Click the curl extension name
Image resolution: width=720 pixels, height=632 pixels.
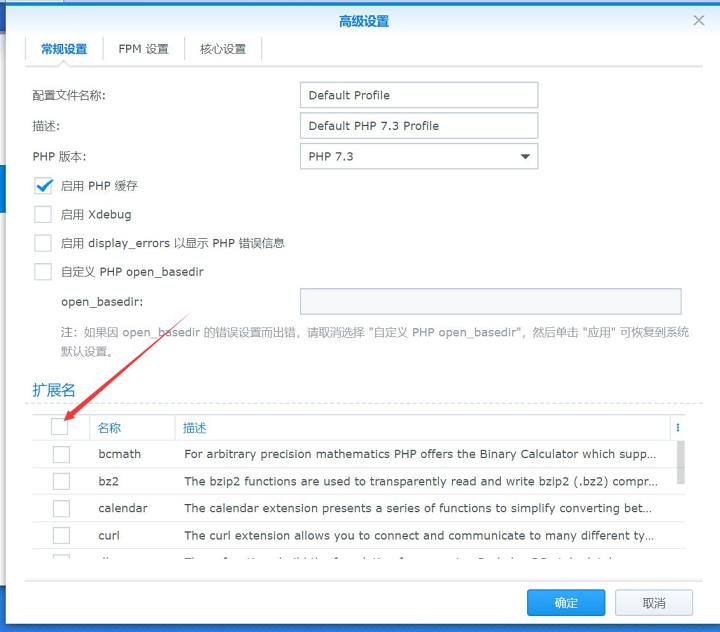tap(109, 536)
